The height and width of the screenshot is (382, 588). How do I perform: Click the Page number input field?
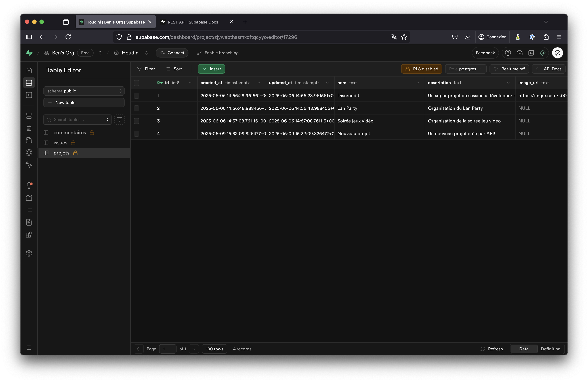tap(168, 349)
